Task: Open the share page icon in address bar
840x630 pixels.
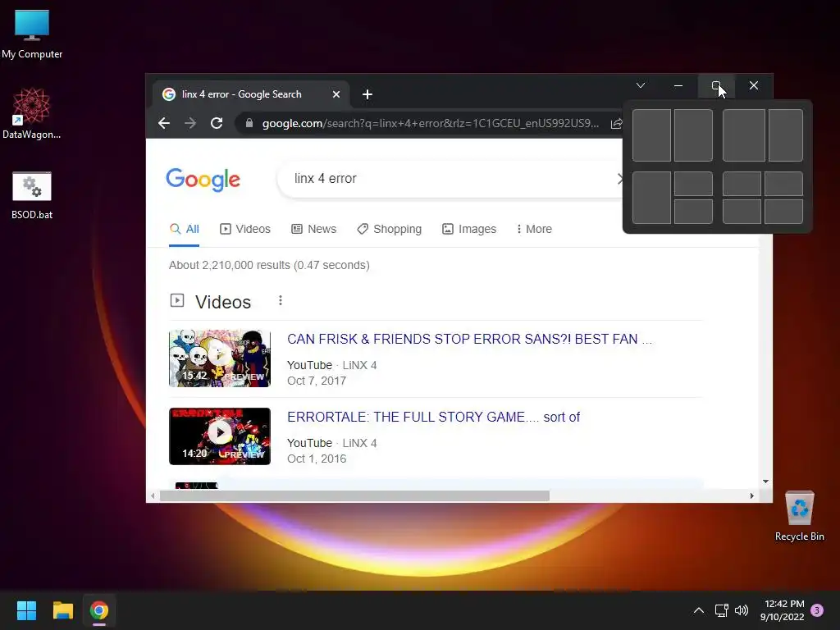Action: click(616, 123)
